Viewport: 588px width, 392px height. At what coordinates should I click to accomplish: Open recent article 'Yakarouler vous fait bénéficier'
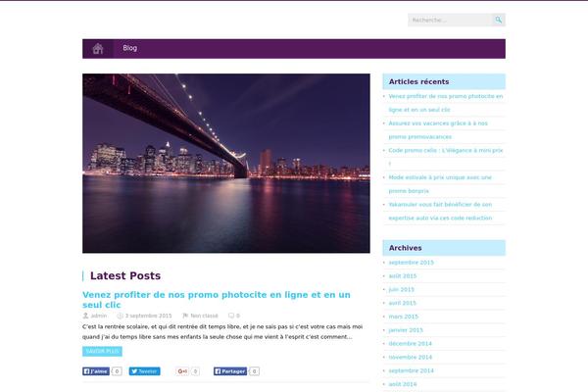(440, 212)
